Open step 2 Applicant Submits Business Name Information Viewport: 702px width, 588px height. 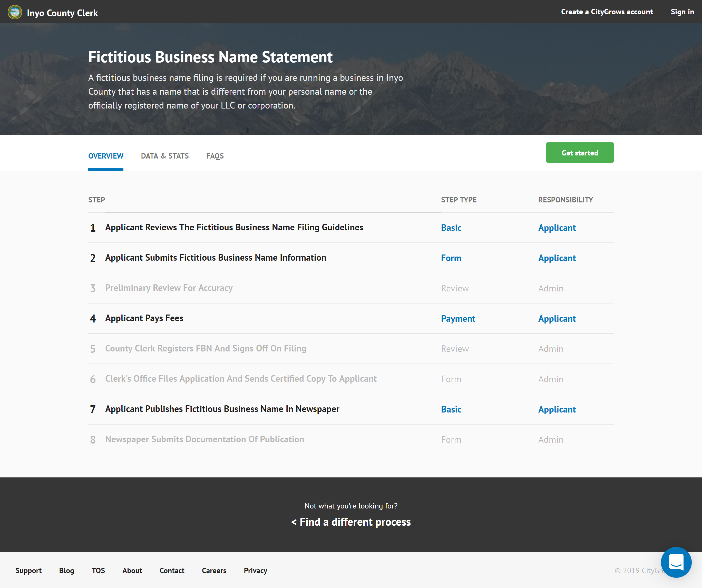click(x=216, y=258)
